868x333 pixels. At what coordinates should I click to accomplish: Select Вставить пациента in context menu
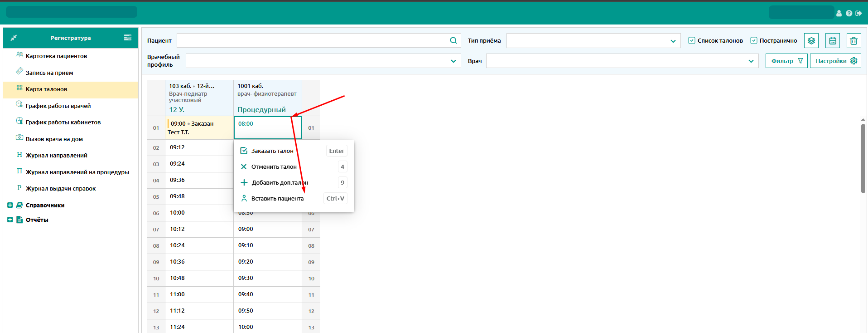[277, 199]
